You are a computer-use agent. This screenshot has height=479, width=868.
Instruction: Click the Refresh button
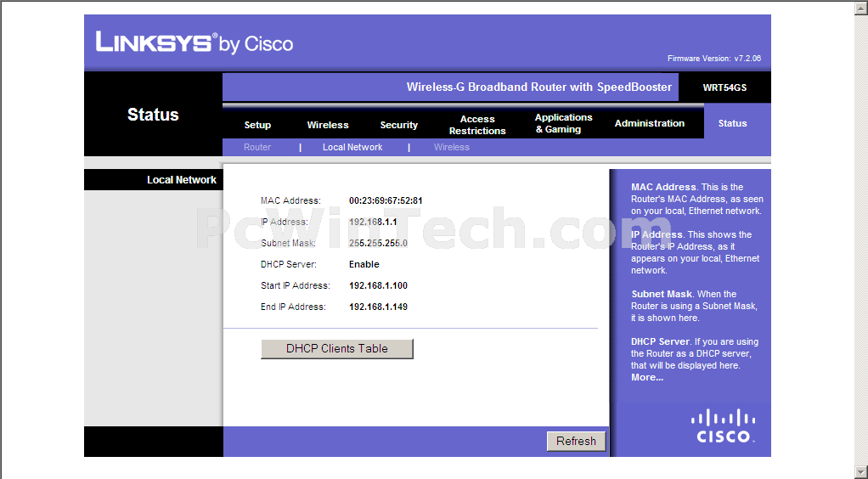pos(577,442)
